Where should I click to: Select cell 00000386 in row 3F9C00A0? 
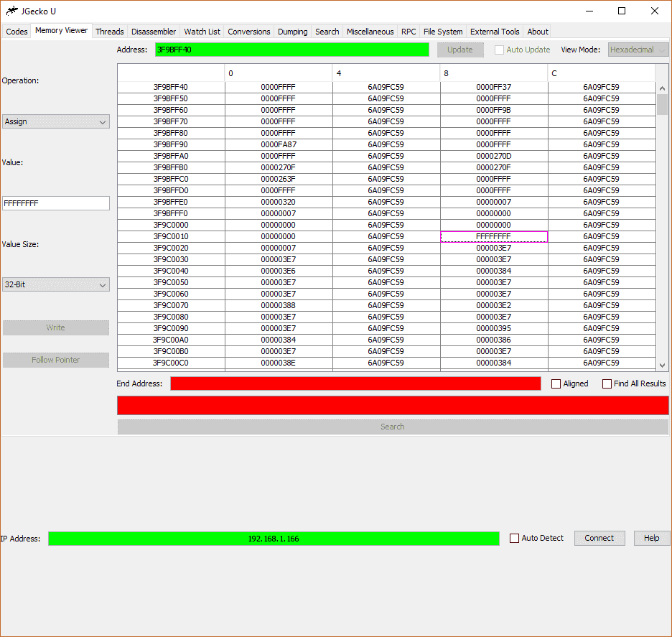click(494, 340)
